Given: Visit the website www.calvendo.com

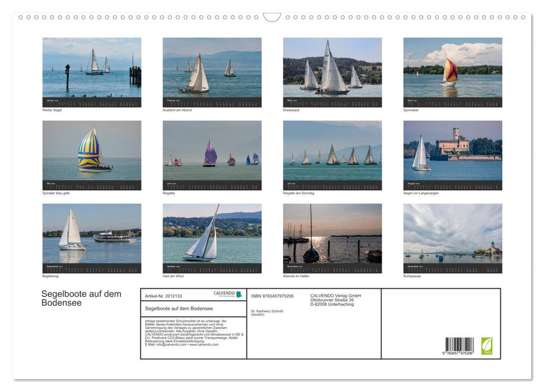Looking at the screenshot, I should click(203, 346).
